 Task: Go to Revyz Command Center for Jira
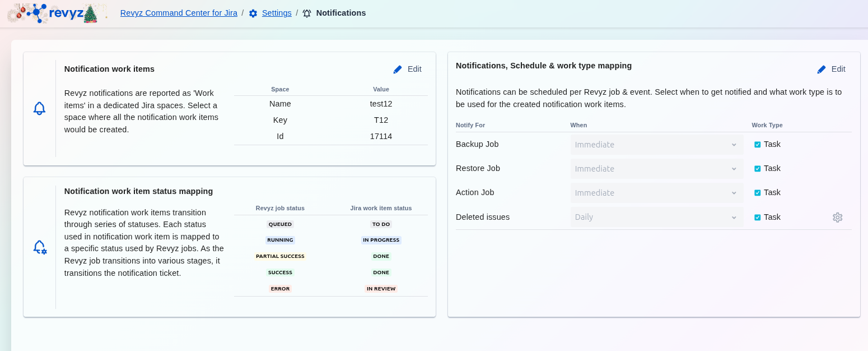pyautogui.click(x=179, y=13)
